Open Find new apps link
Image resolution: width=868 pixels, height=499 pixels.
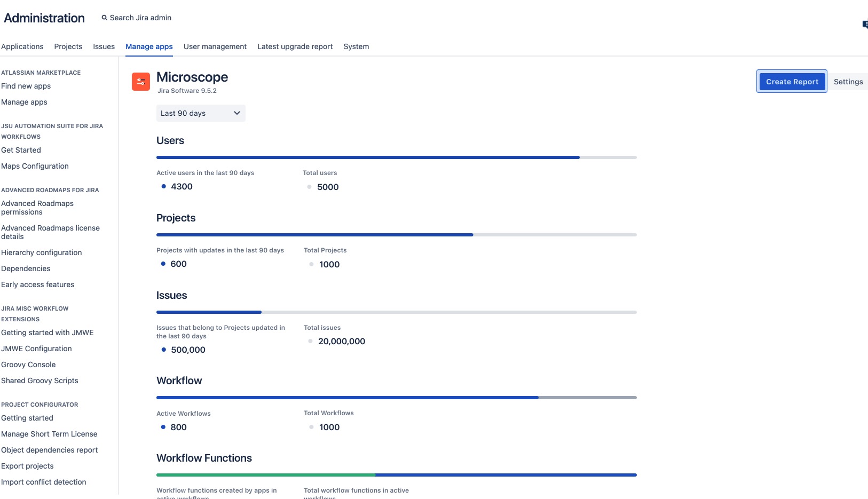(26, 86)
